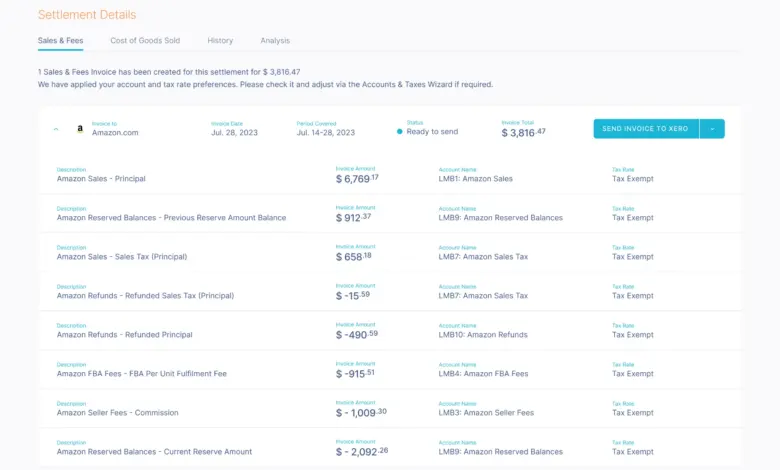780x470 pixels.
Task: Click the invoice total $3,816.47 in header row
Action: 523,132
